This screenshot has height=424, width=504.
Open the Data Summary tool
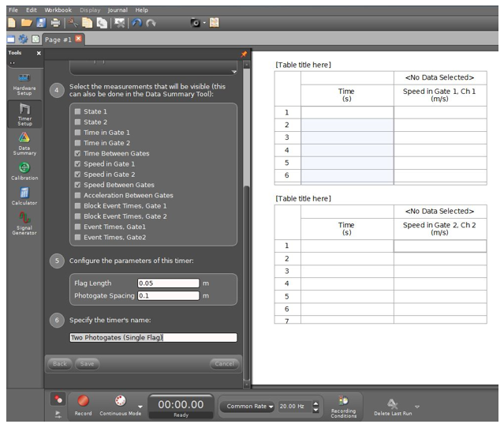pyautogui.click(x=24, y=142)
